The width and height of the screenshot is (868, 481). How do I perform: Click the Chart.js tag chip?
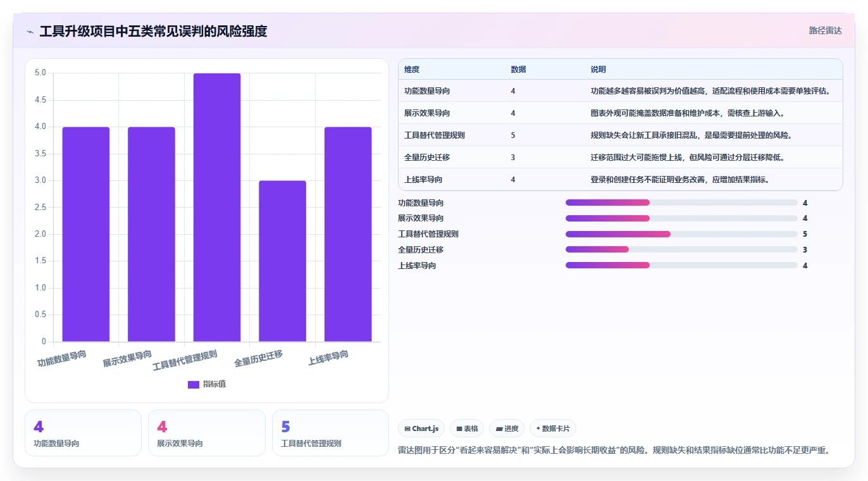[x=421, y=428]
